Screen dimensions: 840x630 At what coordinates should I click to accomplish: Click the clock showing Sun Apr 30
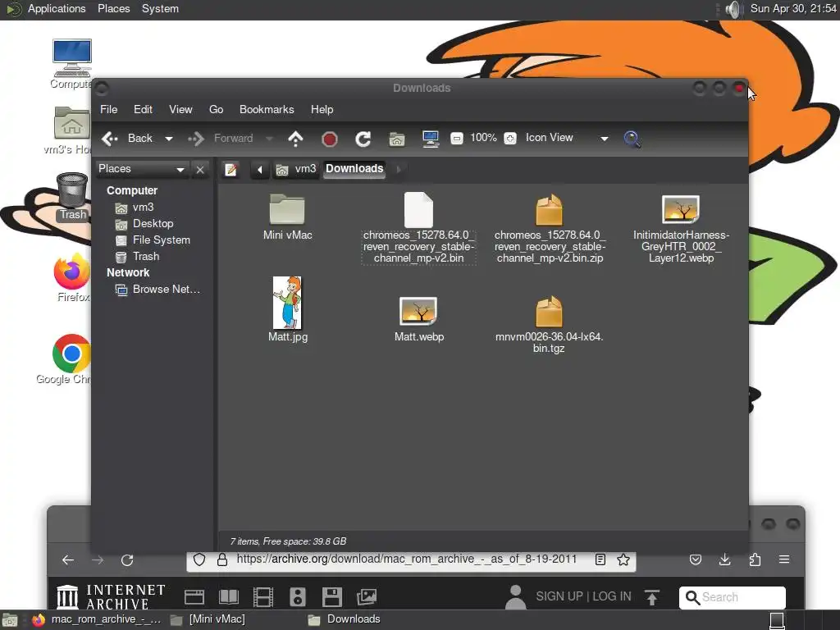[794, 8]
